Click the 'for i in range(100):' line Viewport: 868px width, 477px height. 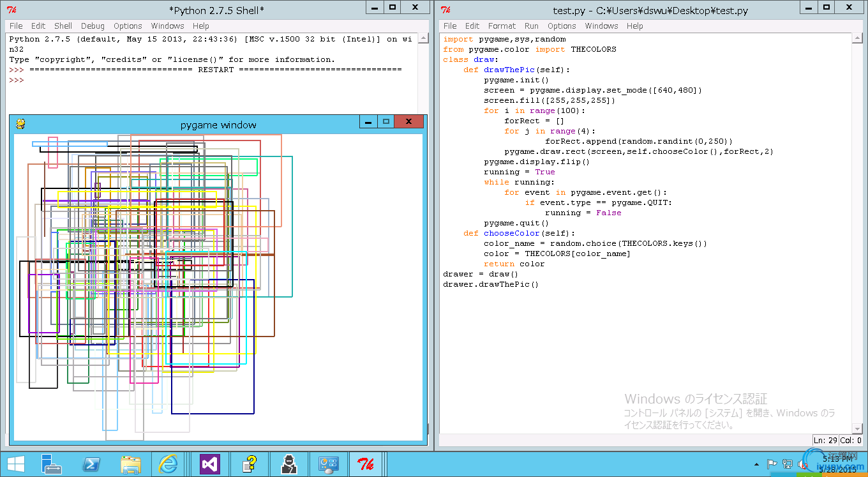(x=534, y=110)
